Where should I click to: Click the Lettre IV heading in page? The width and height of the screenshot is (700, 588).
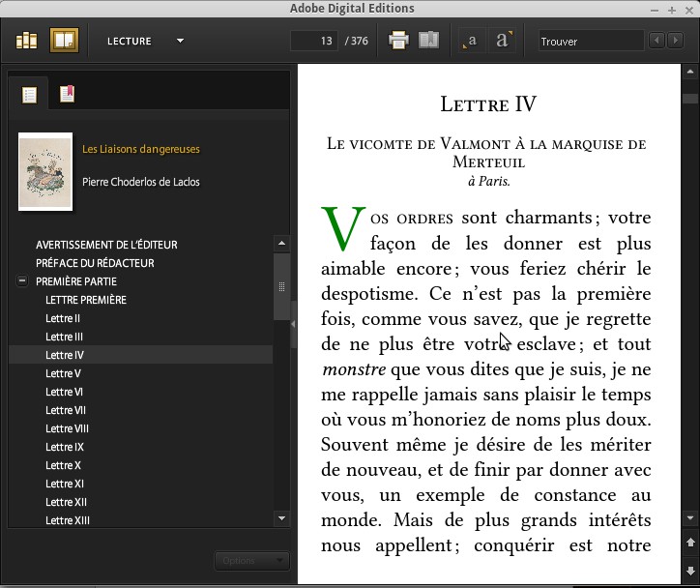[x=488, y=104]
